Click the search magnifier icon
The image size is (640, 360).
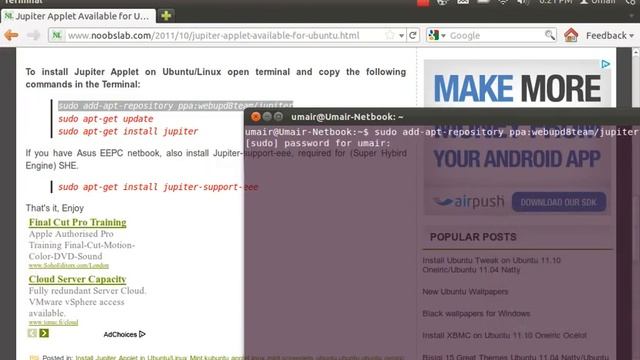(x=550, y=35)
